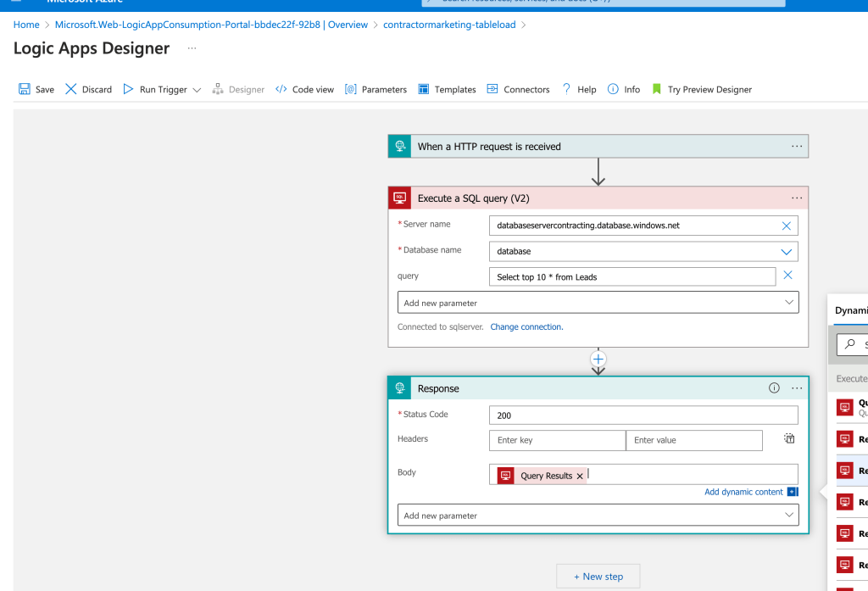Try Preview Designer

(x=702, y=89)
